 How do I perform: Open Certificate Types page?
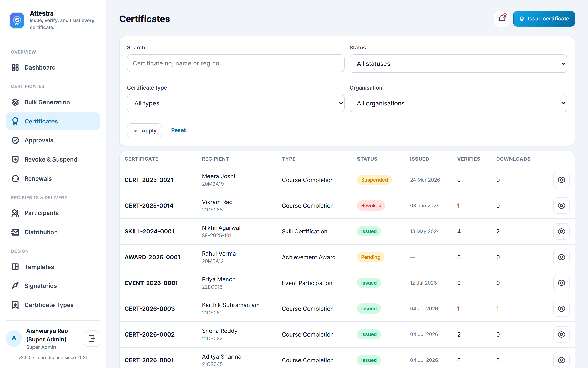53,305
